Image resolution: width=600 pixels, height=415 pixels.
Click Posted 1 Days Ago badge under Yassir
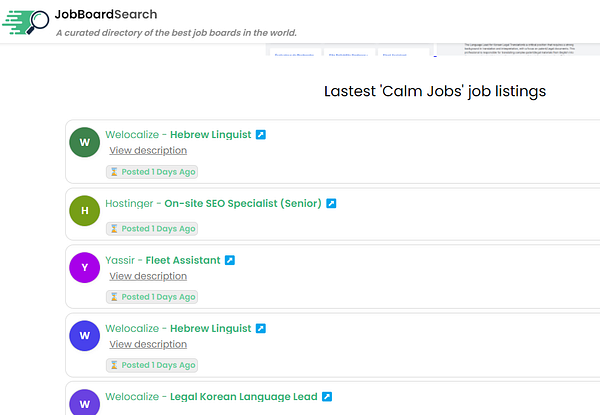(x=152, y=297)
